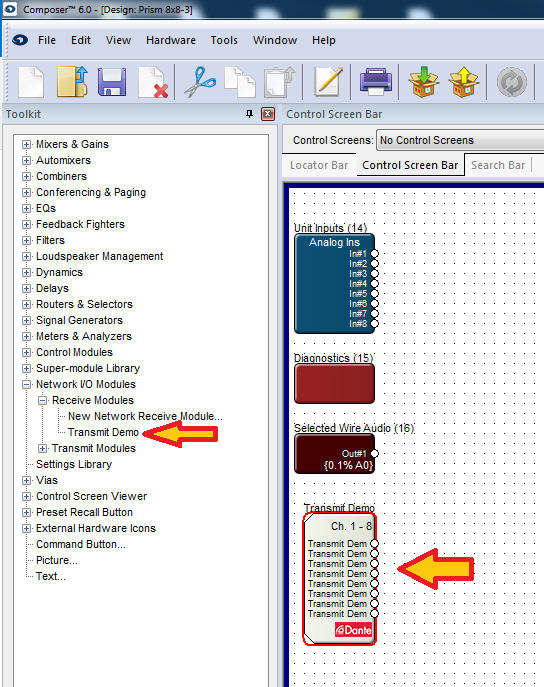The height and width of the screenshot is (687, 544).
Task: Click the grey circular refresh icon
Action: point(512,82)
